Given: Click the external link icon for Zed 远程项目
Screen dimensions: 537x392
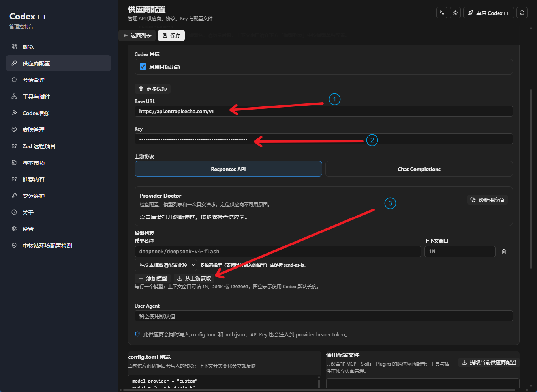Looking at the screenshot, I should coord(14,146).
